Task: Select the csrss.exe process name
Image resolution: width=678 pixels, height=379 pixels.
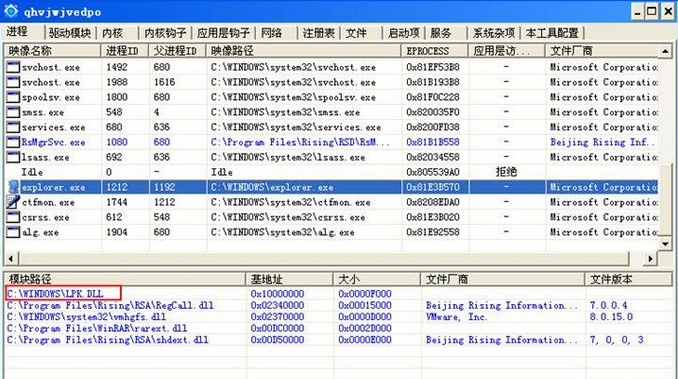Action: (45, 217)
